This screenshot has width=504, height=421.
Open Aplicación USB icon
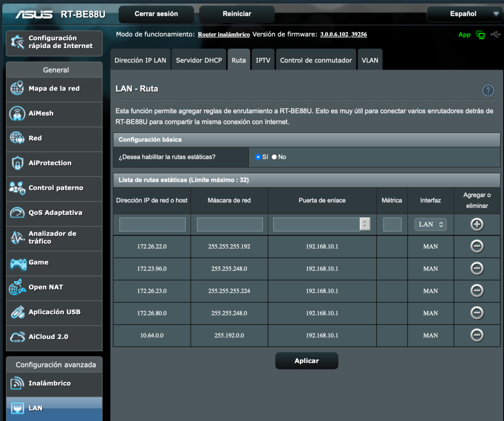tap(17, 312)
